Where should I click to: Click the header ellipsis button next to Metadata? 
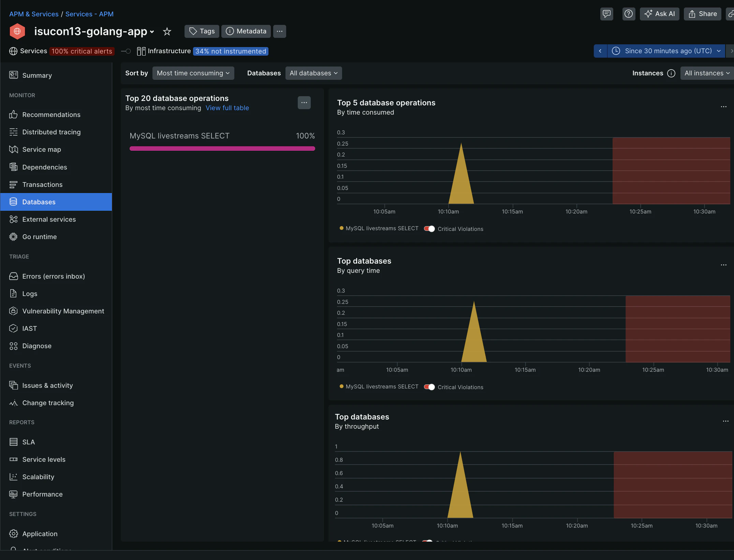point(279,31)
